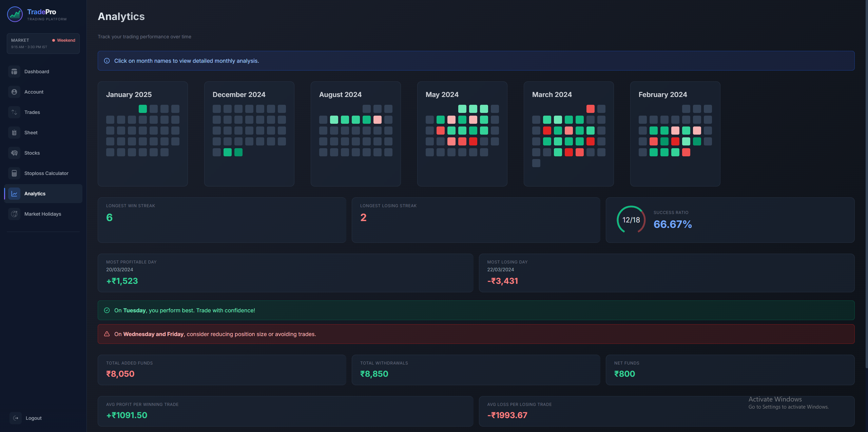The width and height of the screenshot is (868, 432).
Task: Click the page vertical scrollbar
Action: 866,185
